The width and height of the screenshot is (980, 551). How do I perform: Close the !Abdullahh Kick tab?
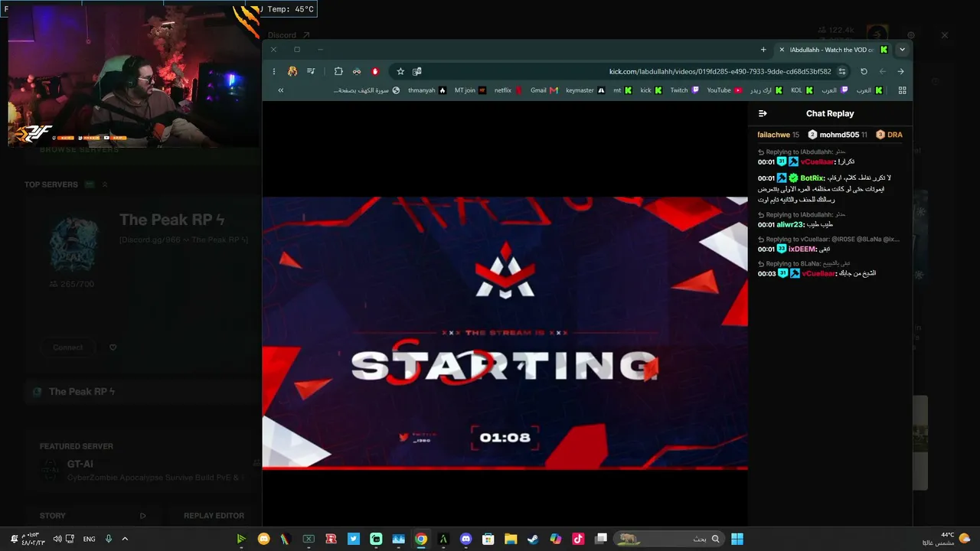(x=782, y=50)
